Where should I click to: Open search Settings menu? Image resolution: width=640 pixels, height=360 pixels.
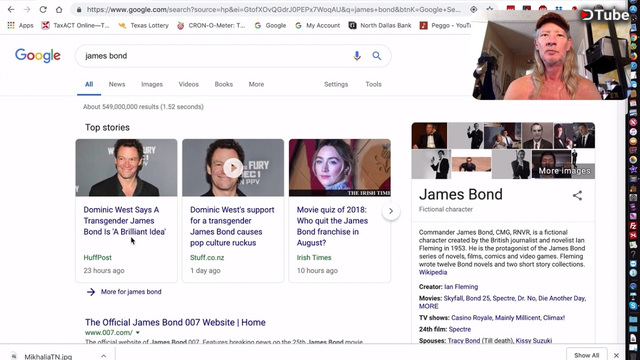click(x=336, y=84)
